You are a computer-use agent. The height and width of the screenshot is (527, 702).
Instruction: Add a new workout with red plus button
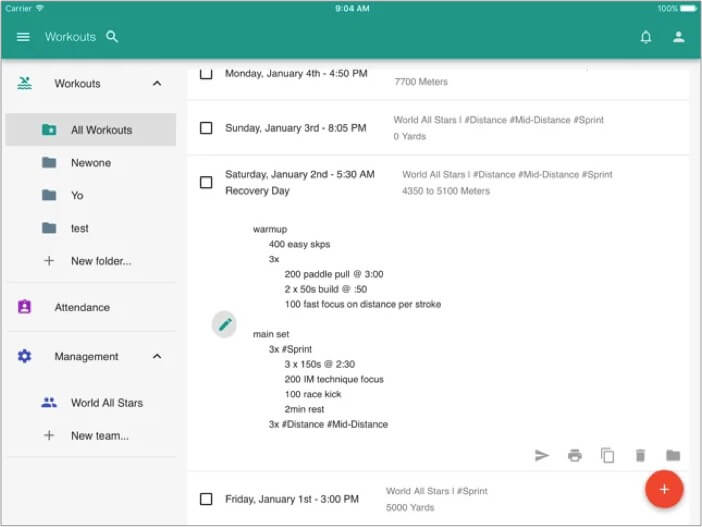tap(664, 489)
